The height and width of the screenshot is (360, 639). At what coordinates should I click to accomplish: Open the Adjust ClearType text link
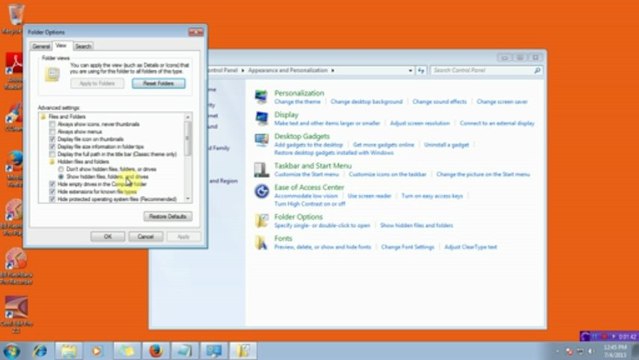tap(471, 247)
